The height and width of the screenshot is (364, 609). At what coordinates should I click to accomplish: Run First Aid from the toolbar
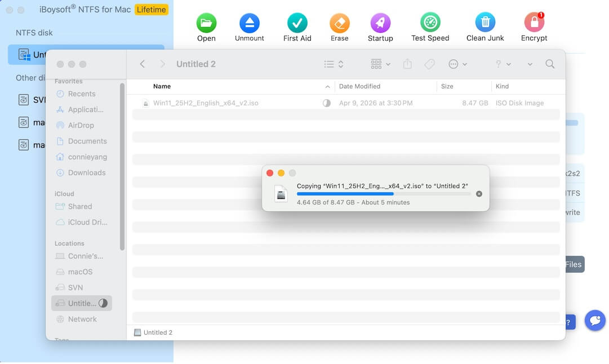[x=297, y=23]
